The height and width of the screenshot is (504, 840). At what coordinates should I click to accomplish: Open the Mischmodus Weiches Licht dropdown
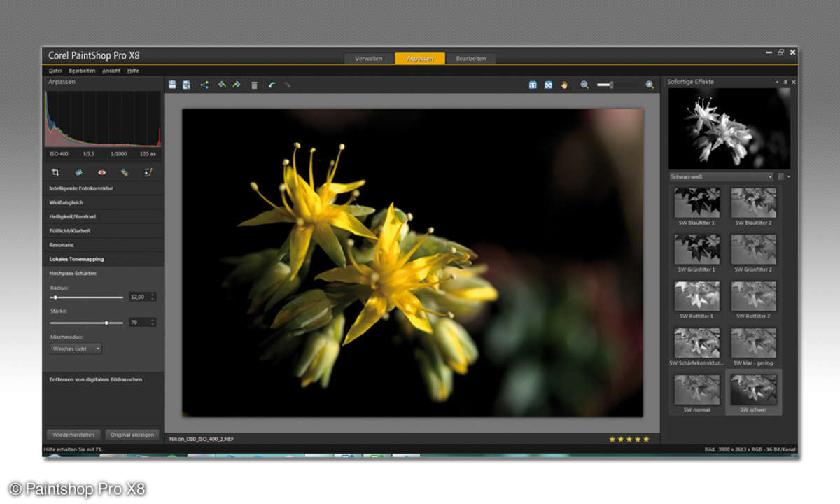(76, 348)
